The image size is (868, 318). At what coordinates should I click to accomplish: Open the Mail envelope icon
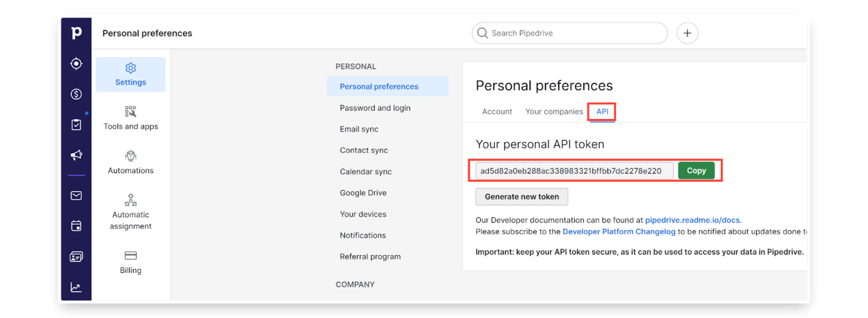(x=76, y=195)
